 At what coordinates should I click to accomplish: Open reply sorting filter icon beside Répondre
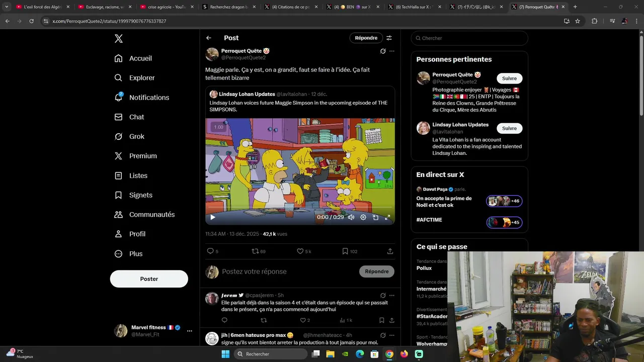tap(389, 38)
